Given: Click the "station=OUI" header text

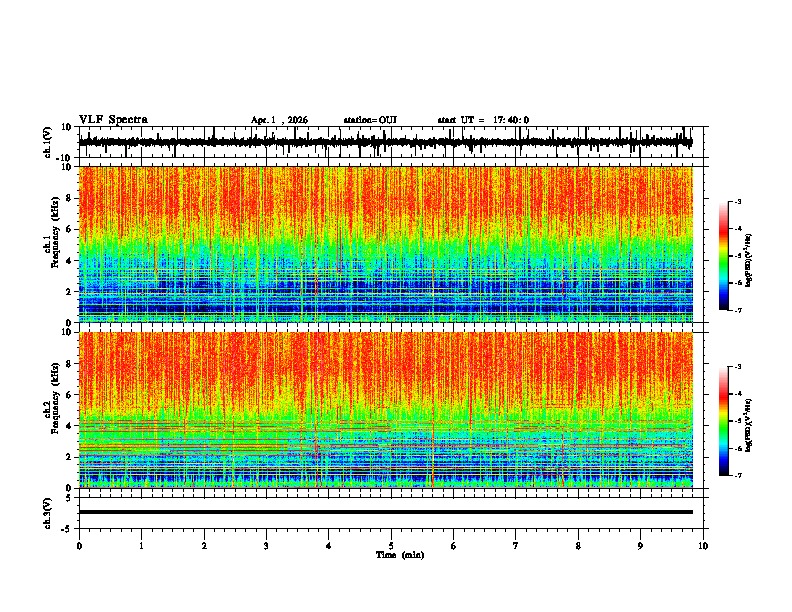Looking at the screenshot, I should tap(370, 120).
